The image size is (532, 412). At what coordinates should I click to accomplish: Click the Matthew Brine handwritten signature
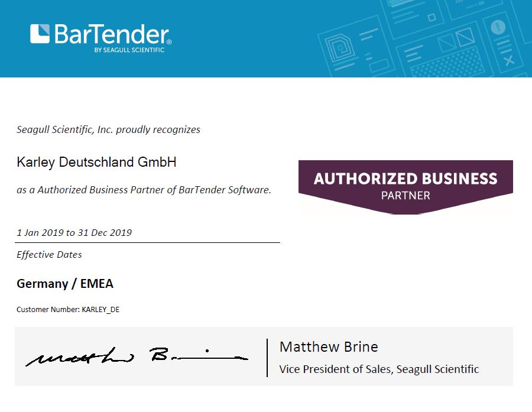tap(137, 355)
